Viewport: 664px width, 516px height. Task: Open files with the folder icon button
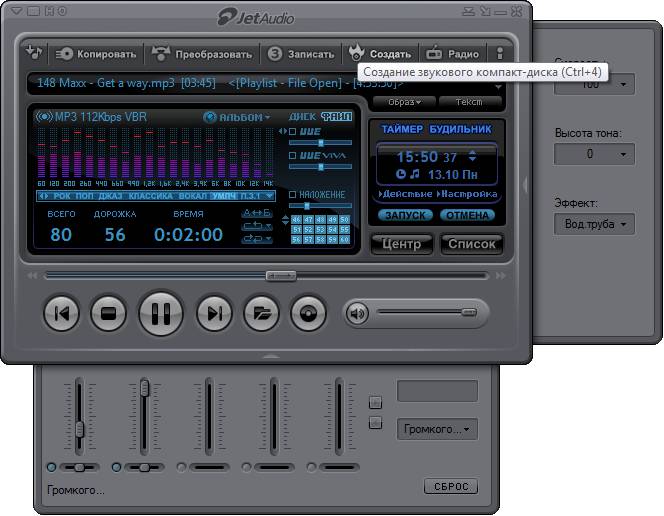point(262,313)
